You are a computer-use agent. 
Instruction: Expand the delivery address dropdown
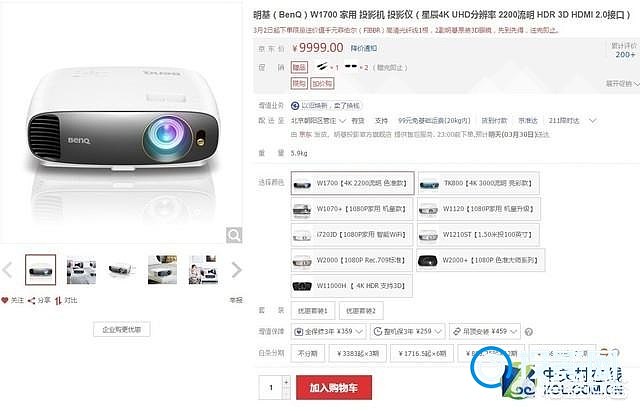tap(319, 121)
